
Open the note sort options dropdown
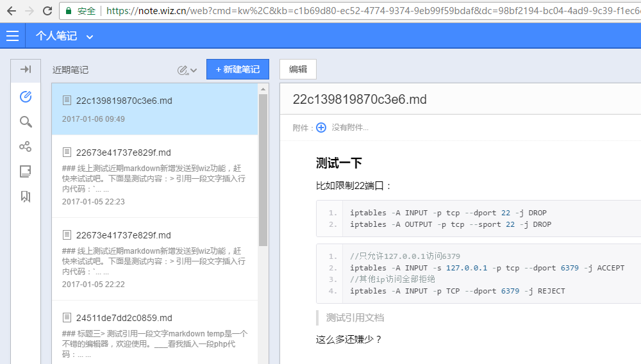[x=187, y=70]
